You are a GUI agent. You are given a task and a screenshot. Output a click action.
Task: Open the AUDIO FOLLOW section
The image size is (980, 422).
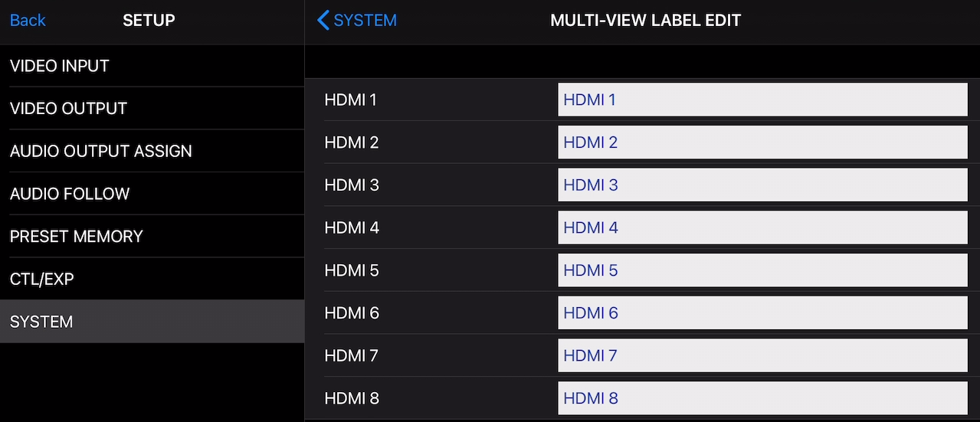pos(70,194)
